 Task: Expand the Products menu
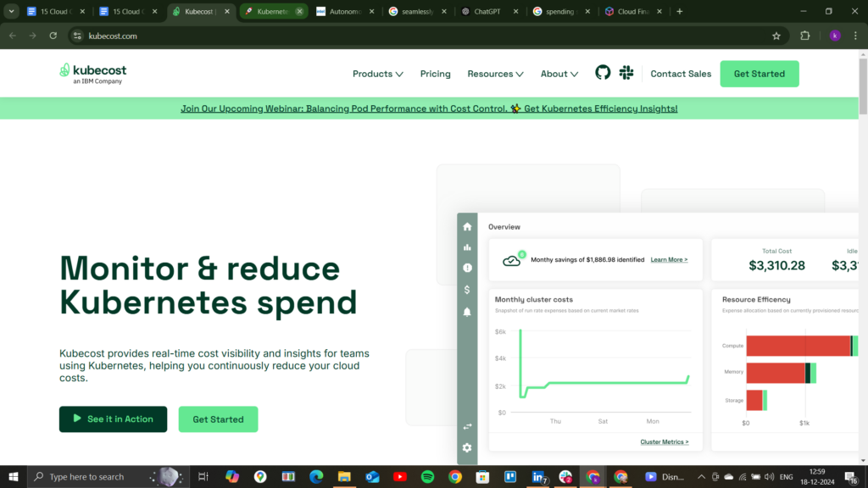coord(377,74)
